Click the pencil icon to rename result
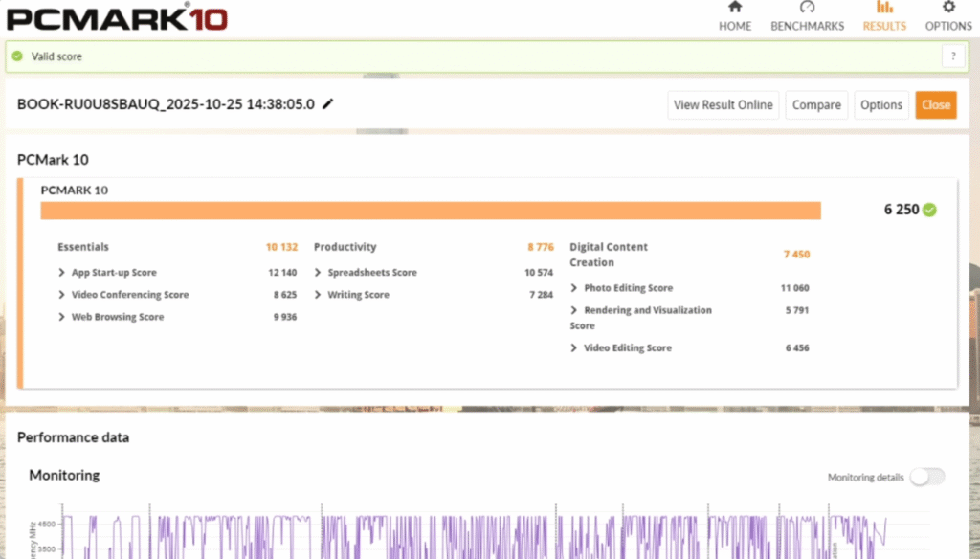The width and height of the screenshot is (980, 559). 328,104
